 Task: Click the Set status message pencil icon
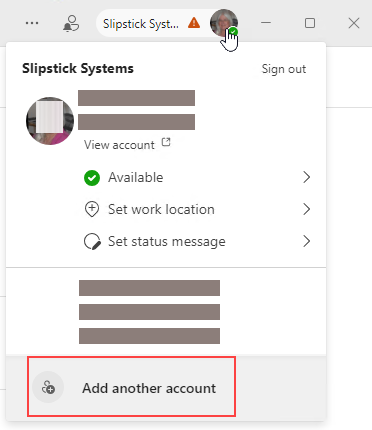click(92, 241)
